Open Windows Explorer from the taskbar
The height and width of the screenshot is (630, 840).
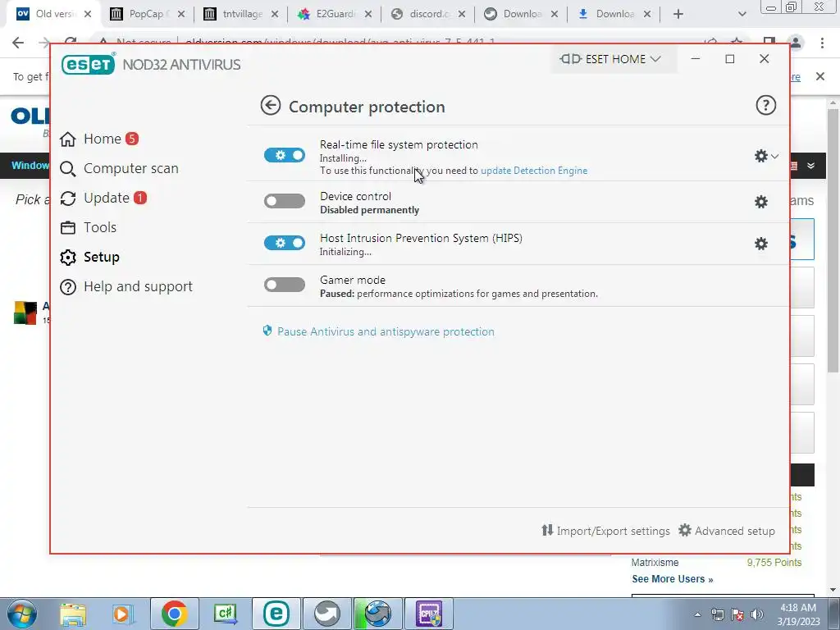click(73, 614)
